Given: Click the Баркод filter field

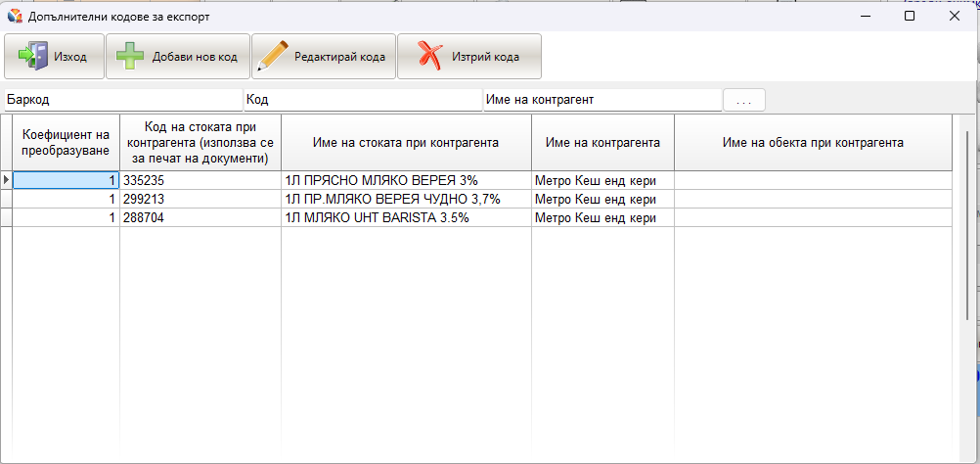Looking at the screenshot, I should click(122, 100).
